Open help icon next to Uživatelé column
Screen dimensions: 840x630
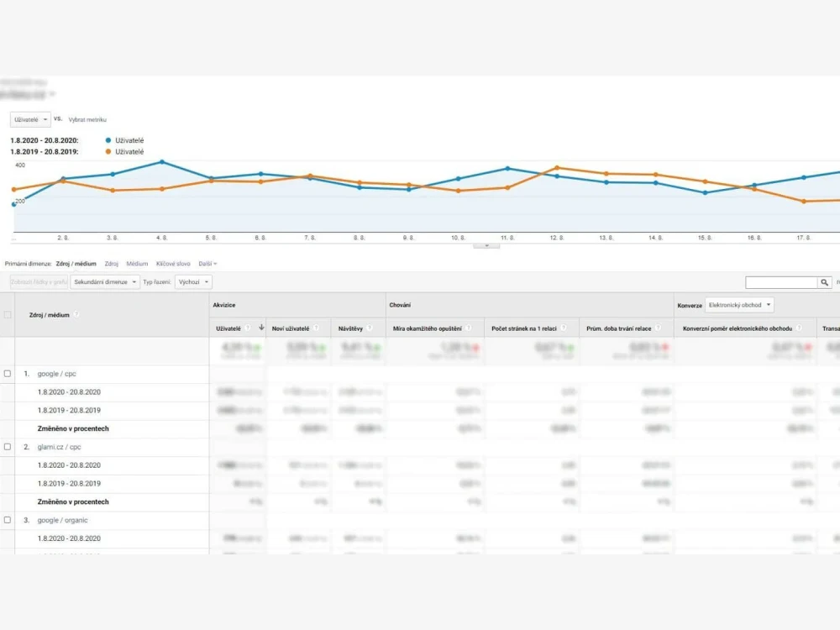(248, 328)
